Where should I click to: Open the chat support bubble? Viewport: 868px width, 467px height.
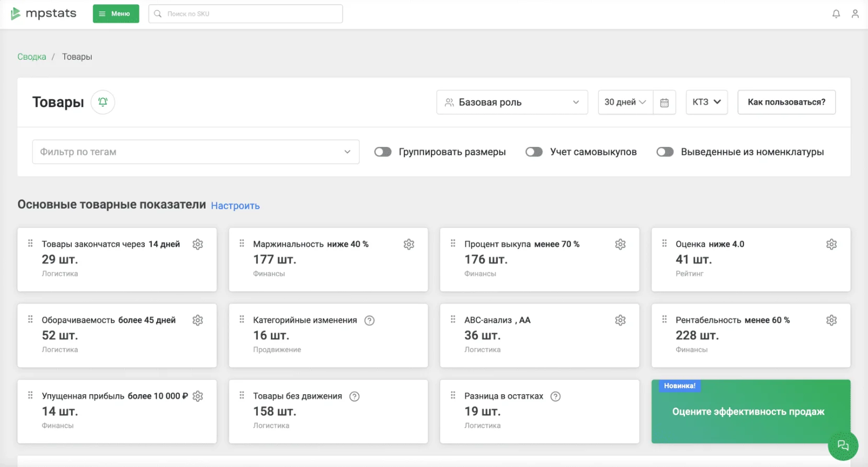[x=843, y=446]
